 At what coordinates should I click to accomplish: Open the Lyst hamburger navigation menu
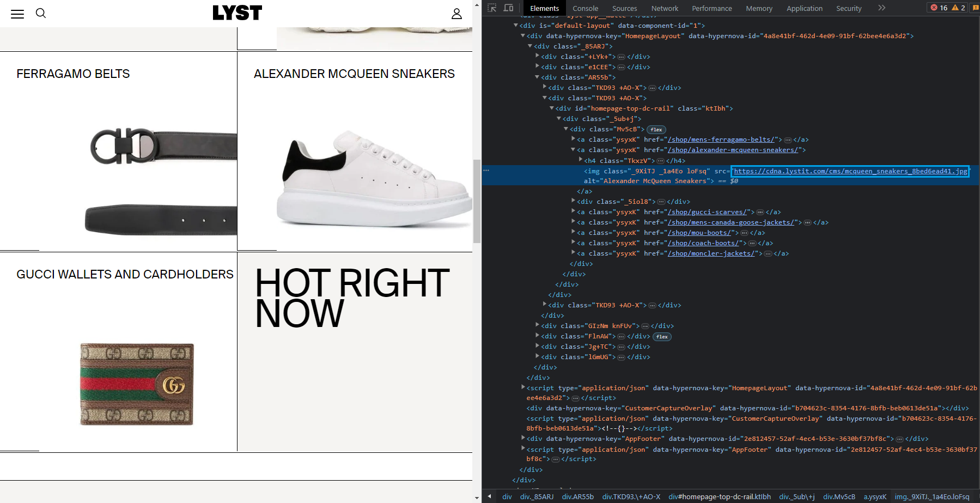(17, 14)
